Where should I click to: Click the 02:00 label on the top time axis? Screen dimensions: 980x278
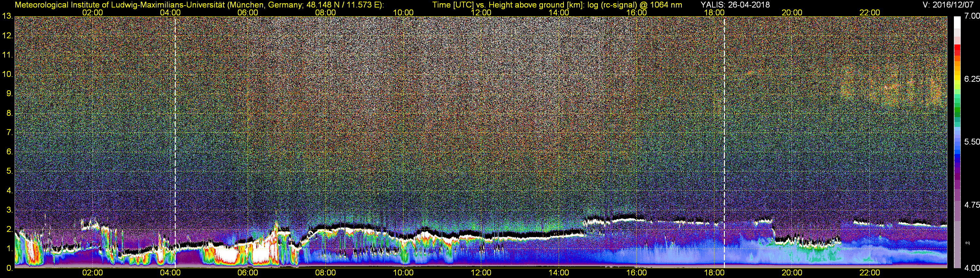click(92, 12)
